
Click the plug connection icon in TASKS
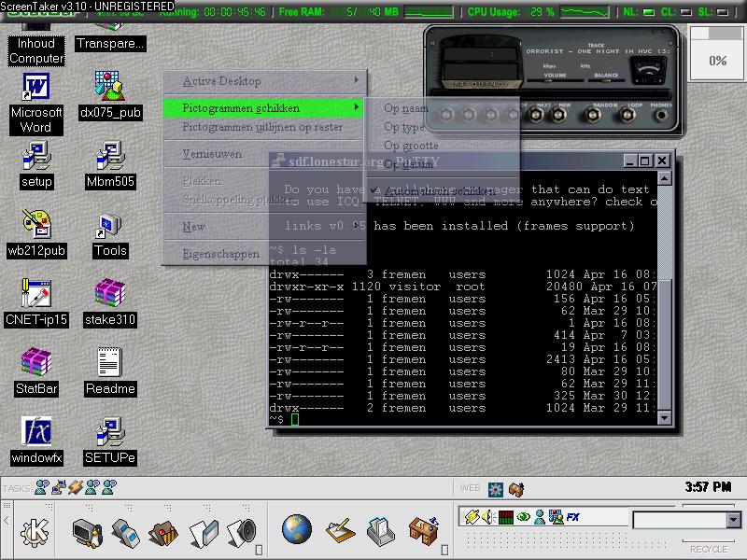(x=76, y=487)
